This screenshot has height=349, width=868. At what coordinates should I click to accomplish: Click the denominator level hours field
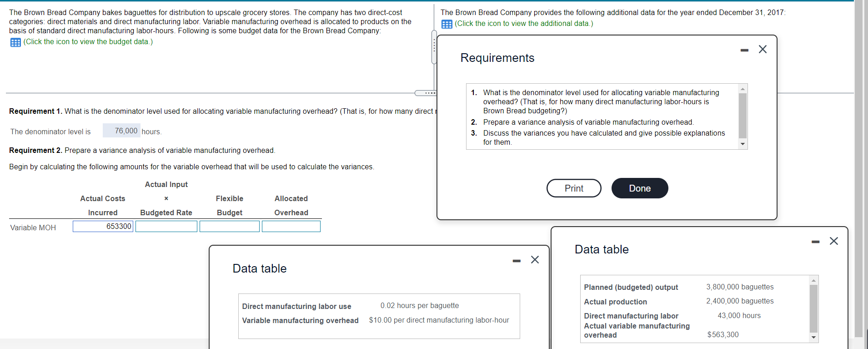coord(121,131)
